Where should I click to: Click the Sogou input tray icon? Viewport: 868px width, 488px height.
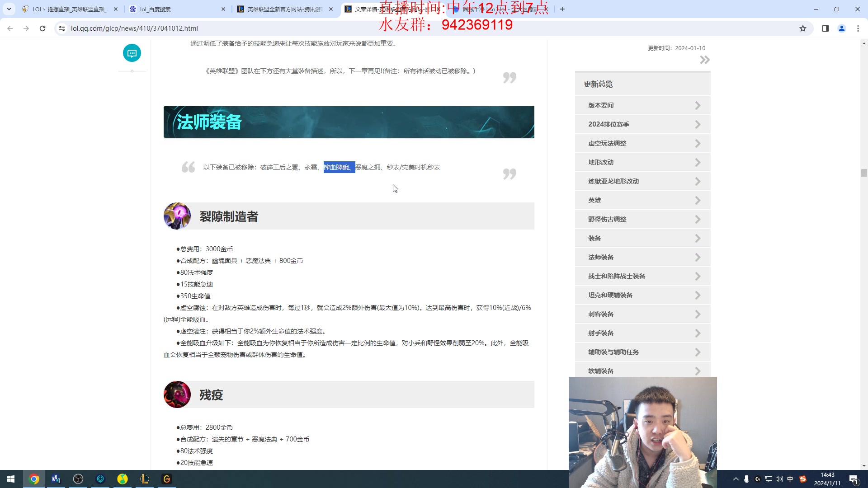(803, 479)
